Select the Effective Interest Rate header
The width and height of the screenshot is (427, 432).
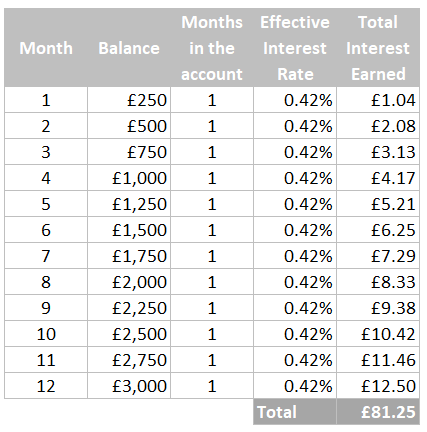click(x=295, y=48)
